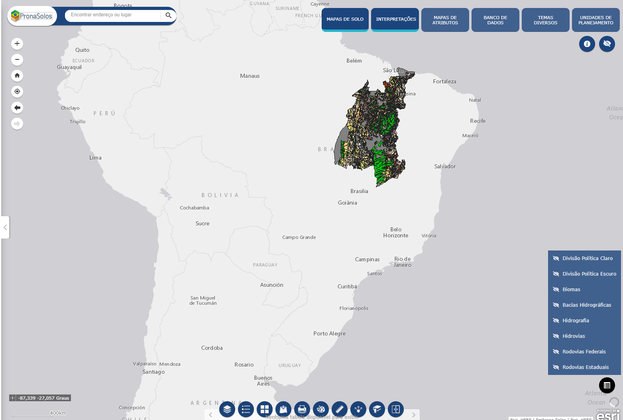Return to the default home extent

[17, 76]
